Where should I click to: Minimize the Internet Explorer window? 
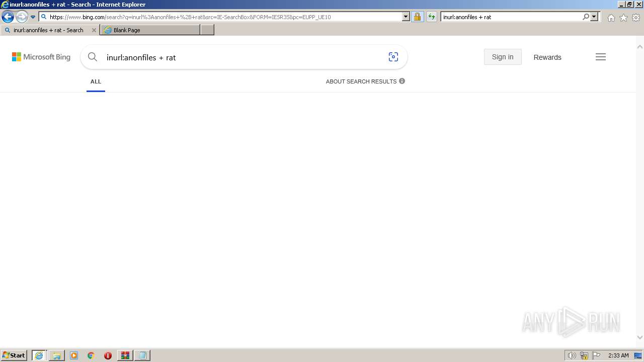click(x=621, y=4)
